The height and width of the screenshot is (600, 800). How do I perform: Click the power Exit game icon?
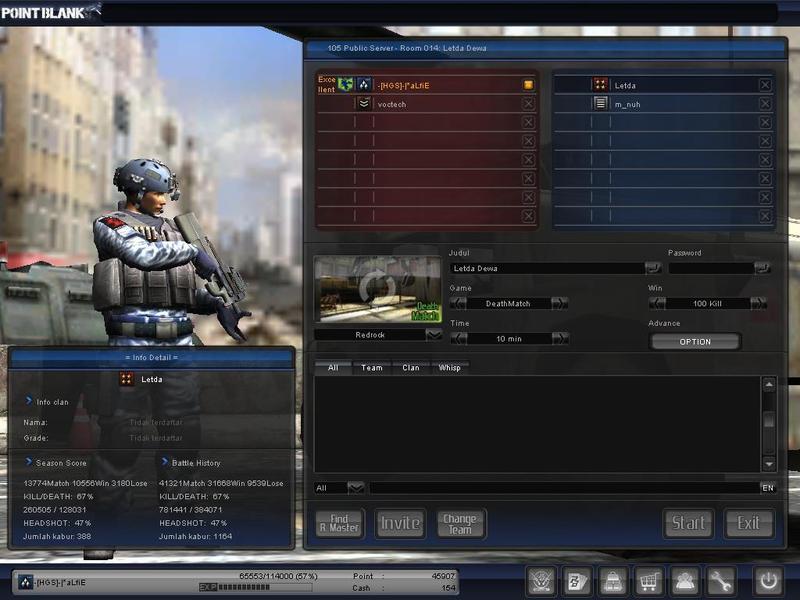768,581
